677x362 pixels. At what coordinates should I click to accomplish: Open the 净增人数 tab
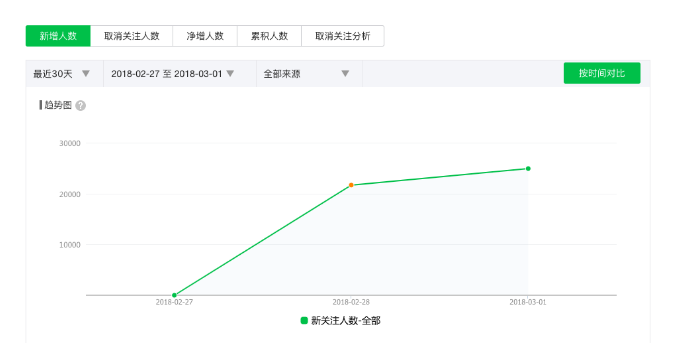[x=205, y=36]
